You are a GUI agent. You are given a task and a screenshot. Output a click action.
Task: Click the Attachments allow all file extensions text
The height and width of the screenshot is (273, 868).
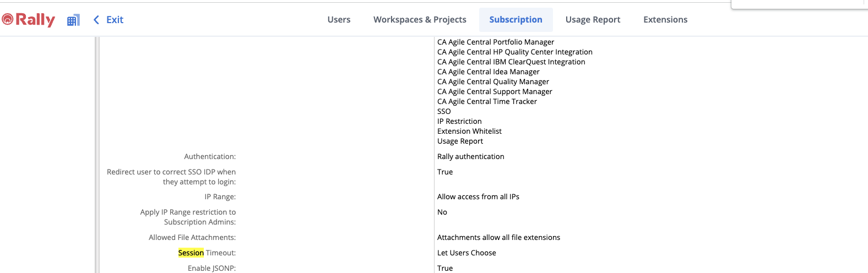point(498,237)
